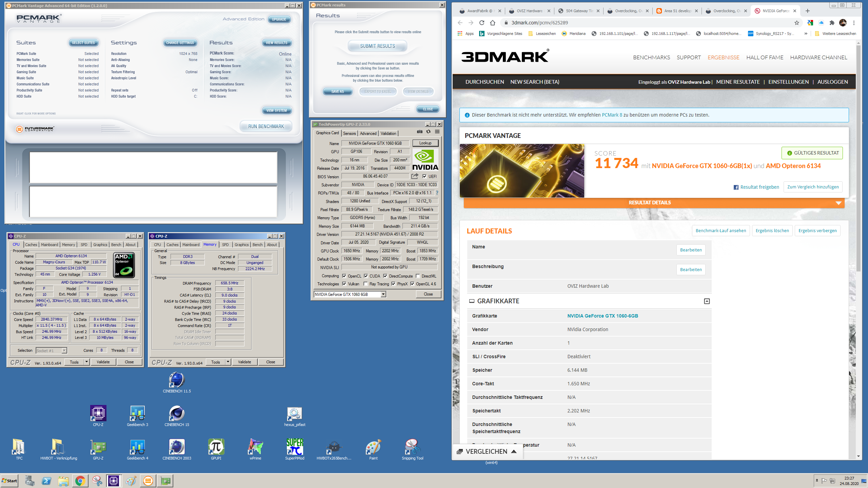Image resolution: width=868 pixels, height=488 pixels.
Task: Open HWBOTx265Bench desktop shortcut
Action: (334, 449)
